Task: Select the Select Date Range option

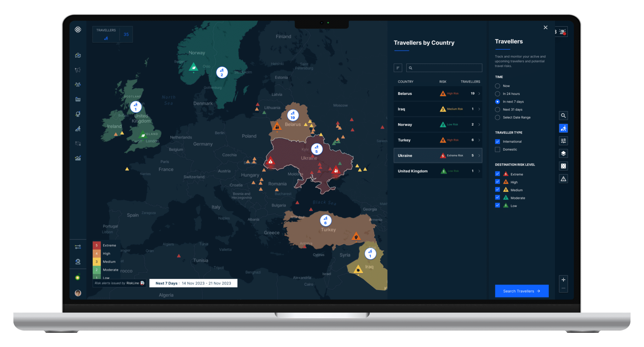Action: pos(497,117)
